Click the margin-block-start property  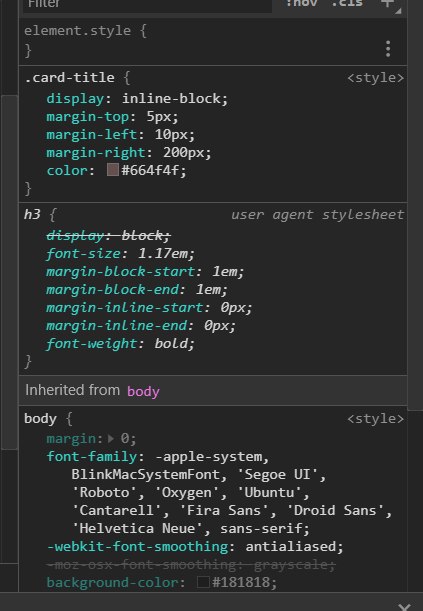tap(120, 272)
